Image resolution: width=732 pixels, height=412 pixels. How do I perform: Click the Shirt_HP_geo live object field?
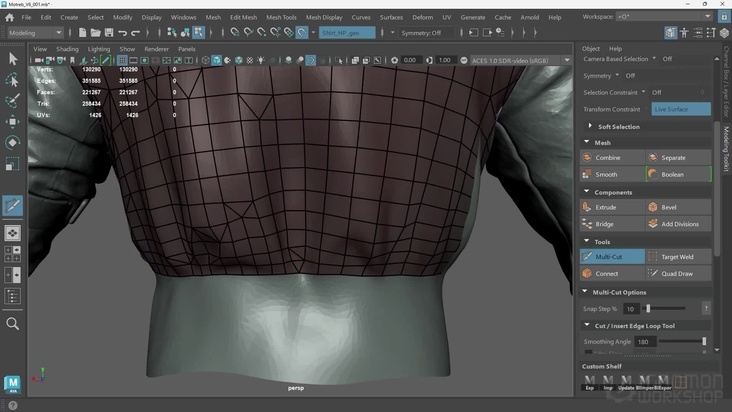pos(347,33)
